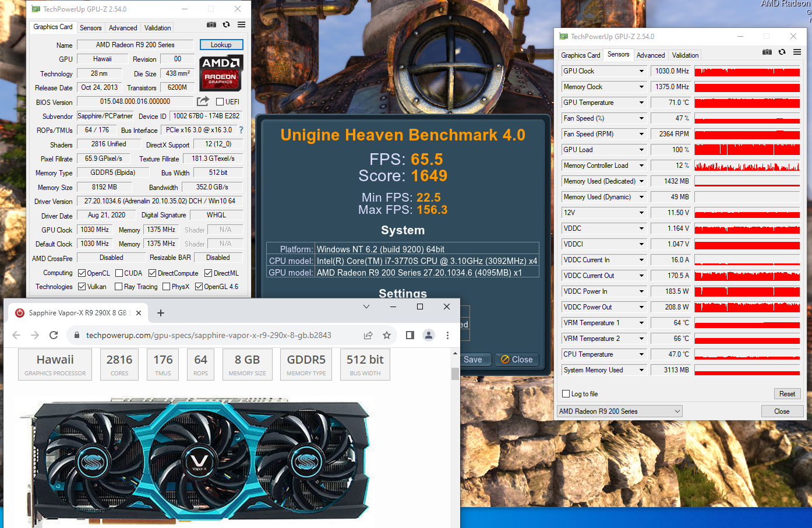Open the System Memory Used sensor dropdown
The image size is (812, 528).
[641, 370]
